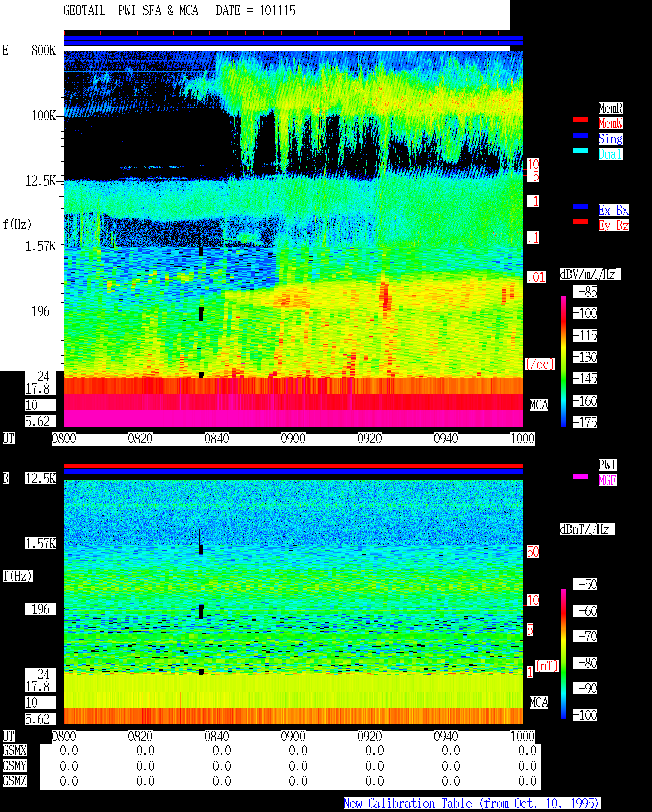The height and width of the screenshot is (812, 652).
Task: Click the 12.5K label in the B panel
Action: point(41,478)
